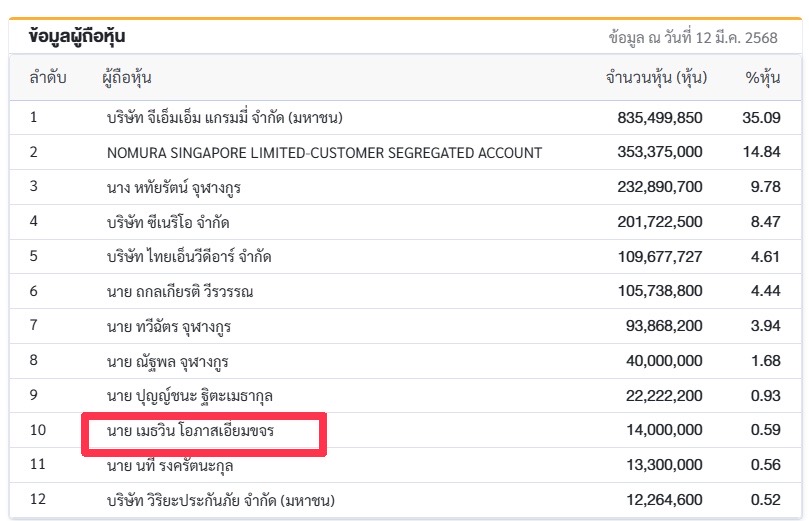Click shareholder บริษัท ซีเนริโอ จำกัด
809x521 pixels.
point(168,222)
